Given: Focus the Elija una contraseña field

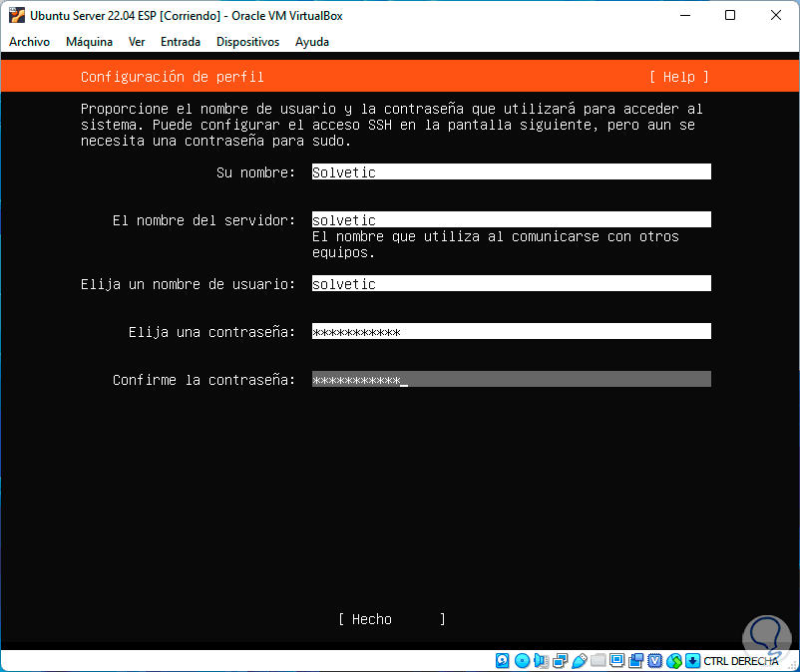Looking at the screenshot, I should pyautogui.click(x=512, y=331).
